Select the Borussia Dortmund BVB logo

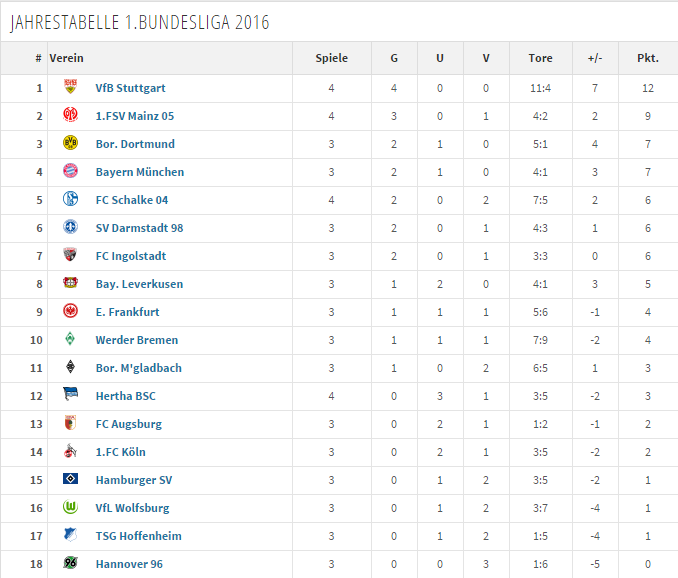pos(70,143)
